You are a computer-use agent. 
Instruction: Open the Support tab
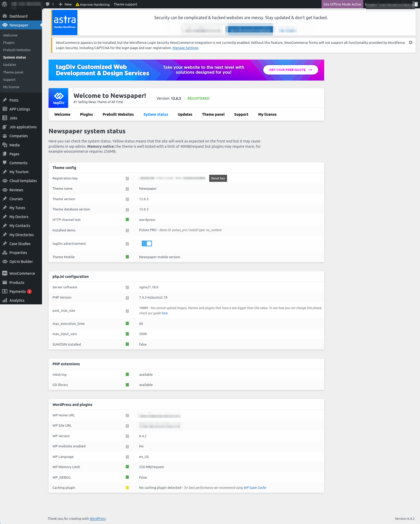pyautogui.click(x=241, y=114)
